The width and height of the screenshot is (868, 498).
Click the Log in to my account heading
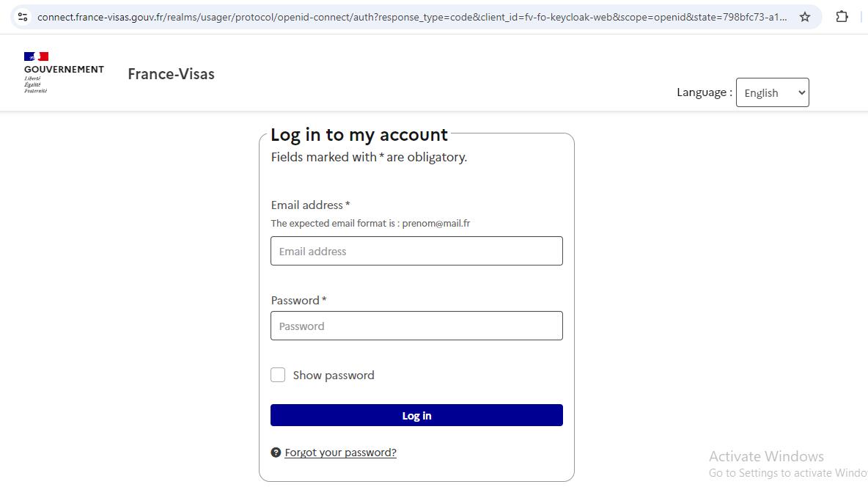(x=359, y=135)
